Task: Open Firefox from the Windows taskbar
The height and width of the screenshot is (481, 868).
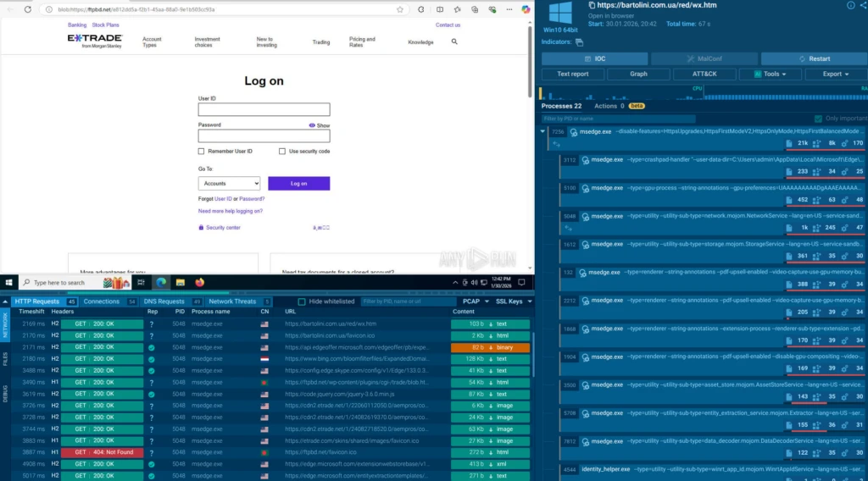Action: click(x=199, y=282)
